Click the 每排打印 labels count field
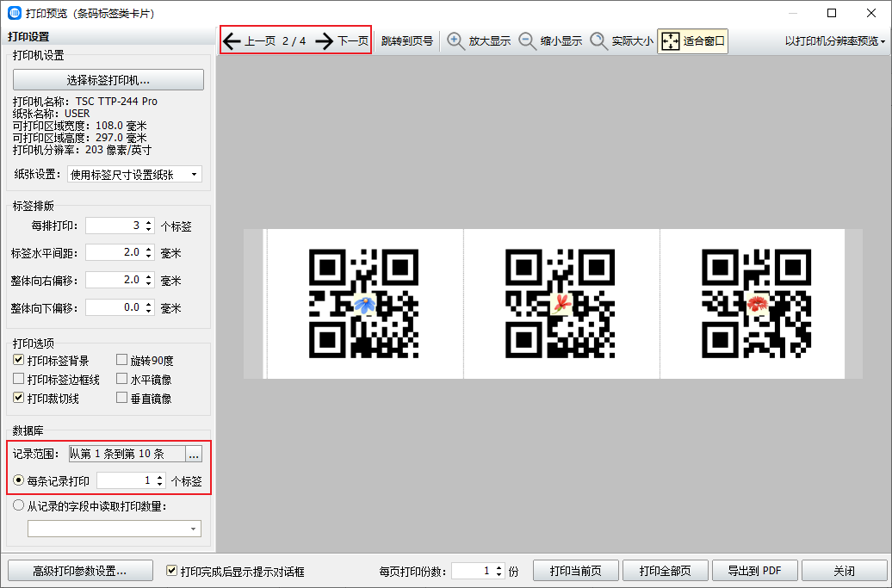The image size is (892, 588). [x=114, y=226]
